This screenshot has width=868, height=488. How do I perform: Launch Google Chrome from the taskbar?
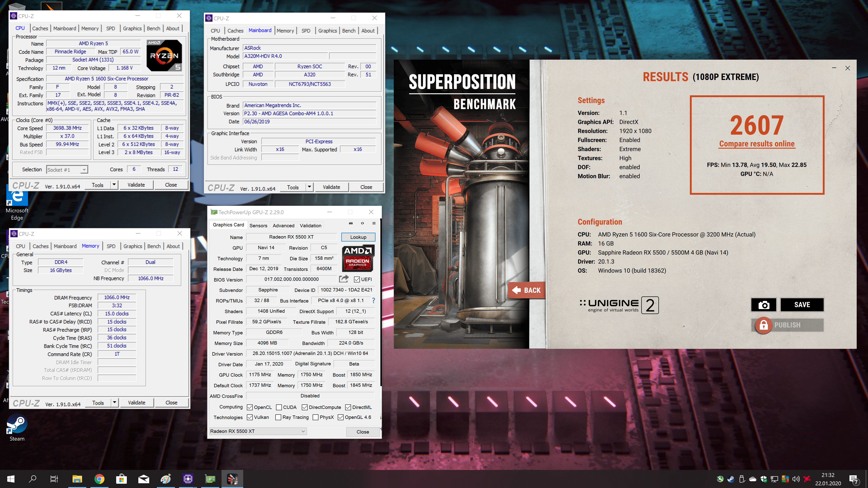[99, 479]
